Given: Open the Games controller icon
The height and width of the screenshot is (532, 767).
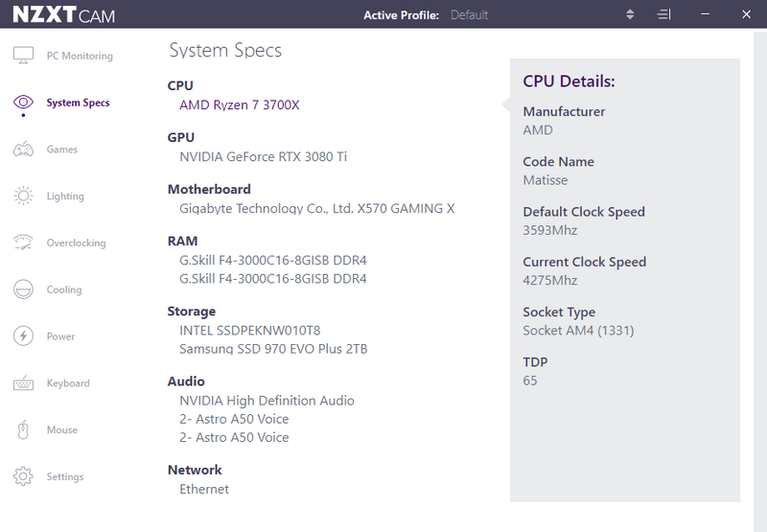Looking at the screenshot, I should coord(24,150).
